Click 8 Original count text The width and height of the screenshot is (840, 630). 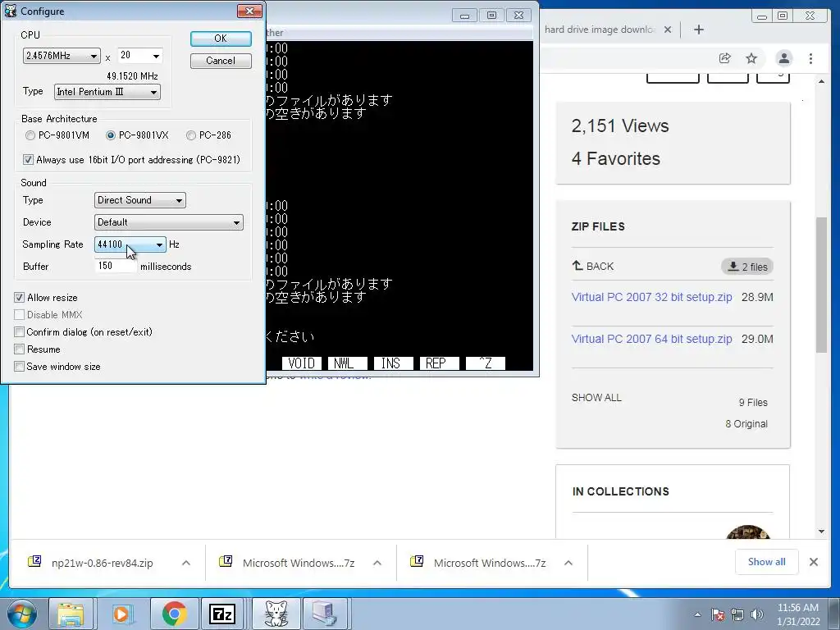point(746,424)
